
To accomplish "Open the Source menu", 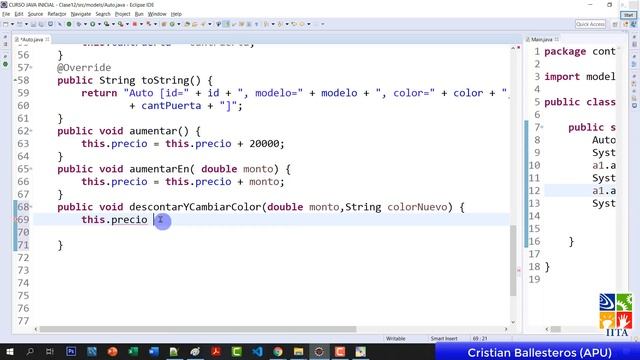I will (x=35, y=14).
